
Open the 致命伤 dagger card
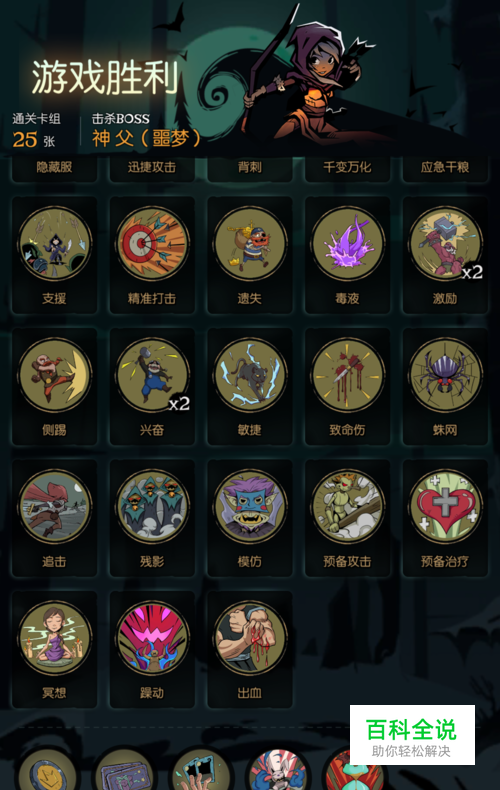click(x=348, y=375)
